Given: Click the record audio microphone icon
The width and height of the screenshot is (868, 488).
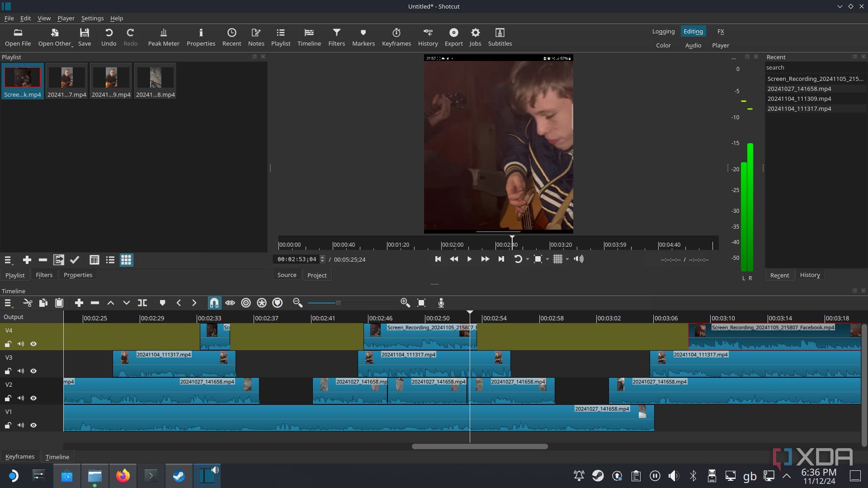Looking at the screenshot, I should coord(441,303).
